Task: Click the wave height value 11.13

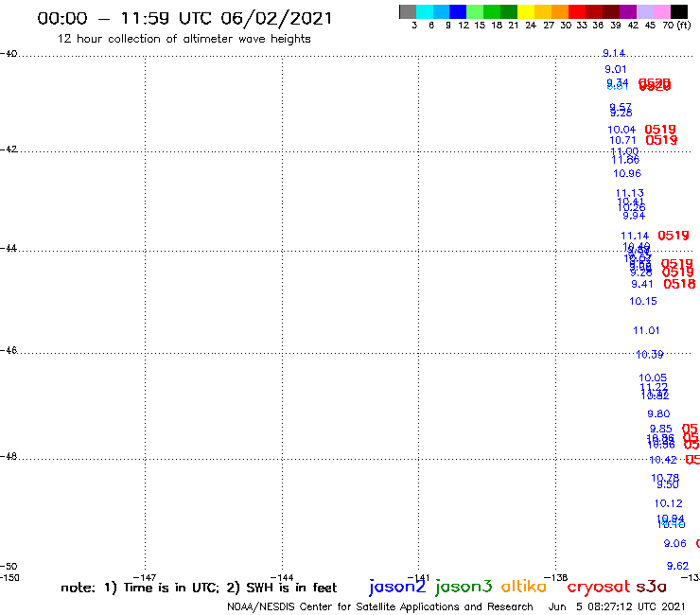Action: 629,193
